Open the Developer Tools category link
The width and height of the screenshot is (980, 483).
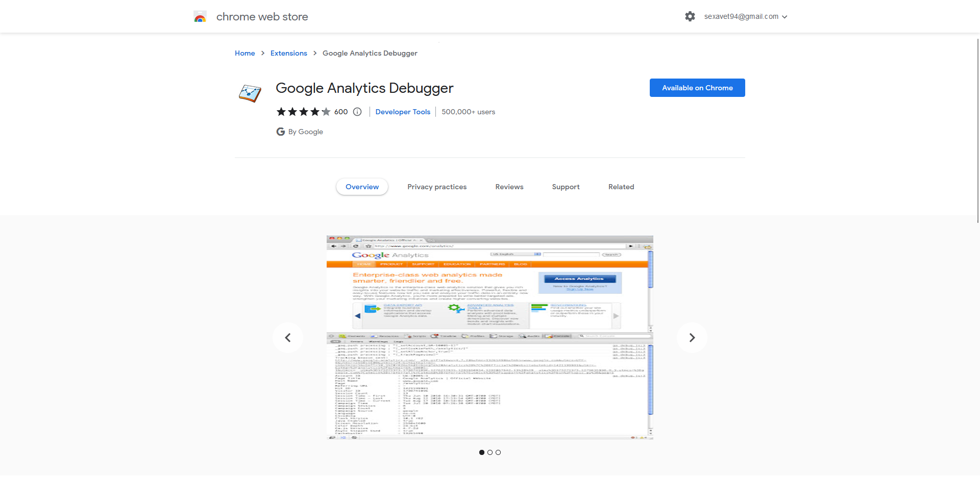[x=403, y=112]
